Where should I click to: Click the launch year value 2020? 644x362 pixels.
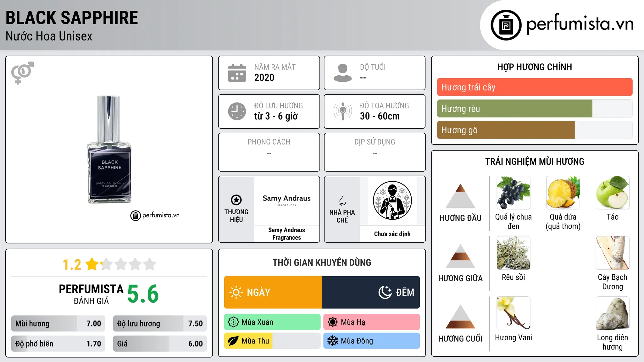pos(264,78)
